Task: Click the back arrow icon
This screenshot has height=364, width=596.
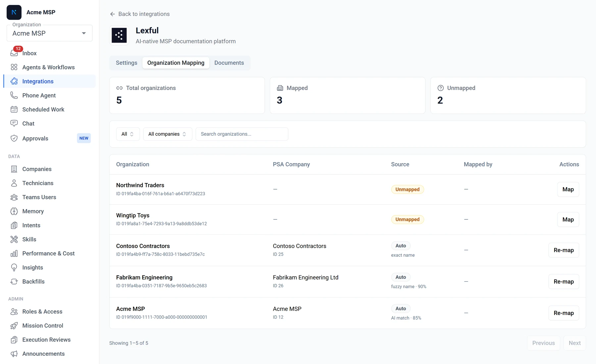Action: click(x=113, y=14)
